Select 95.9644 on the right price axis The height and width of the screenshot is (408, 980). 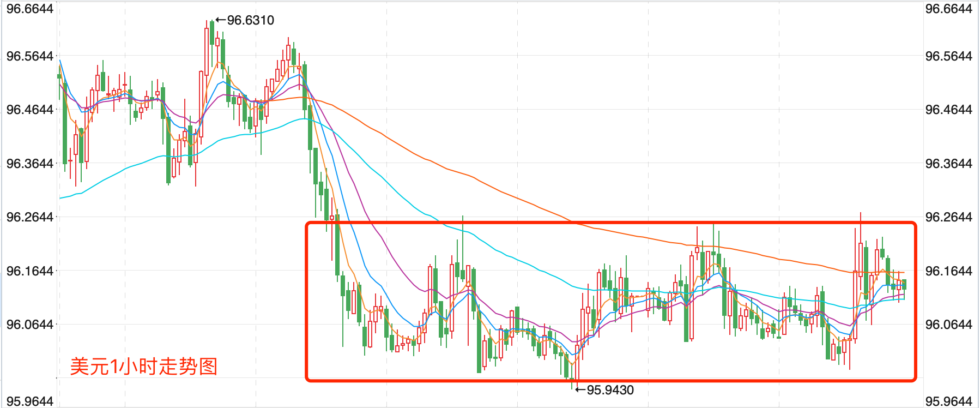pyautogui.click(x=949, y=401)
